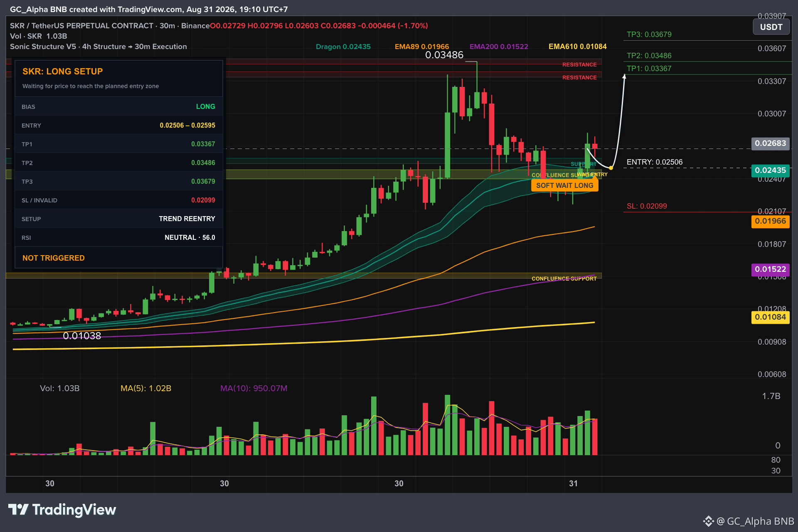This screenshot has height=532, width=798.
Task: Click the 0.01807 price axis tick
Action: [772, 244]
